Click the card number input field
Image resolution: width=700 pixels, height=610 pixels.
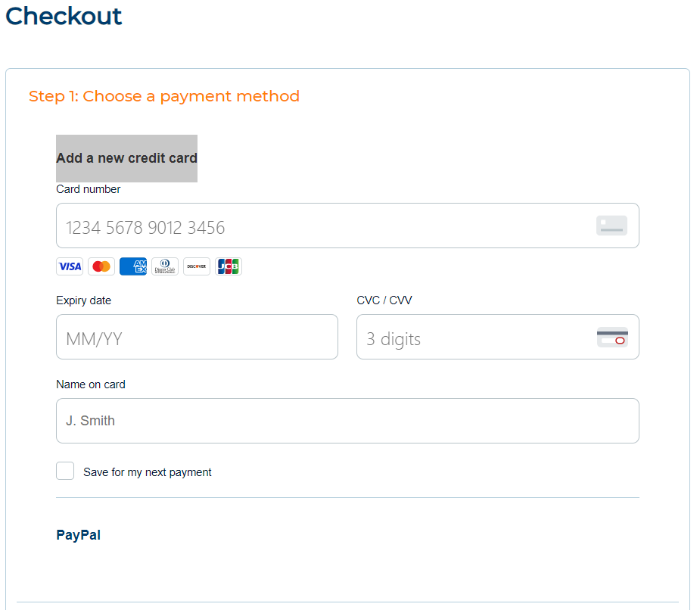[x=303, y=225]
